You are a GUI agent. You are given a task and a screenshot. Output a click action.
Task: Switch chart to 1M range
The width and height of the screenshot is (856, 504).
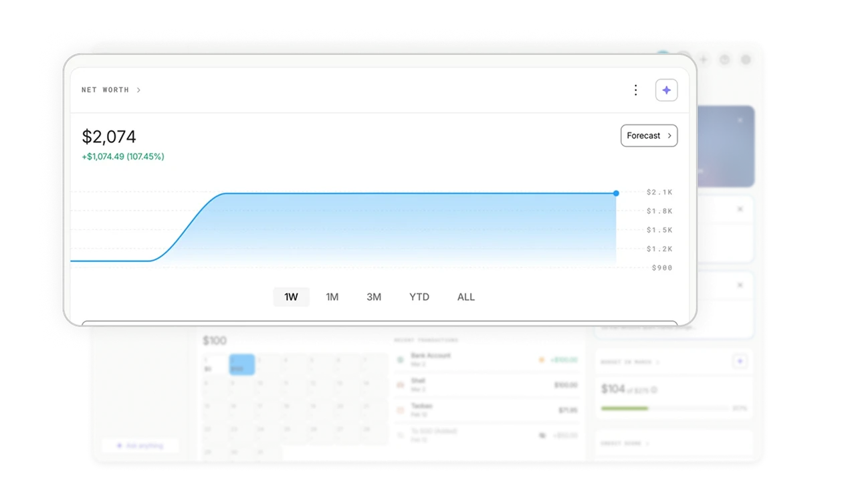[332, 297]
